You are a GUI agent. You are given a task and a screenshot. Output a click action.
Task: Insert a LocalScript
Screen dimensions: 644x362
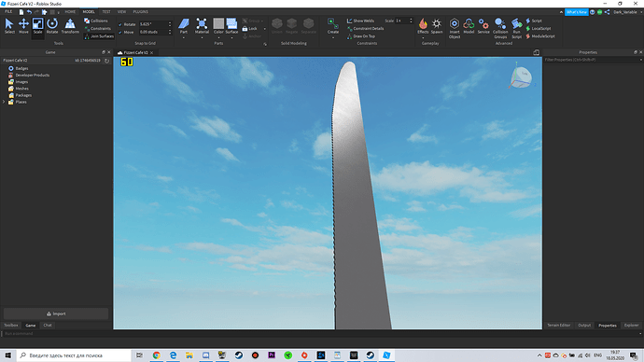[538, 28]
